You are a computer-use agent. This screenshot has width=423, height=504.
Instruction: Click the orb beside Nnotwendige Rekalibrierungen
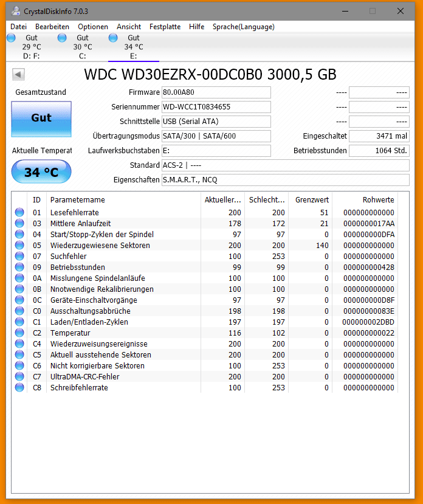pyautogui.click(x=19, y=289)
